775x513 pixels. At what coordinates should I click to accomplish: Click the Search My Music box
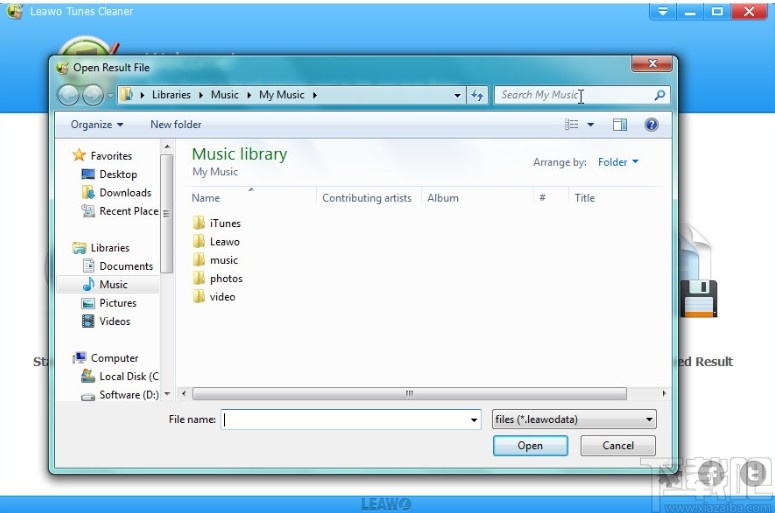[575, 95]
